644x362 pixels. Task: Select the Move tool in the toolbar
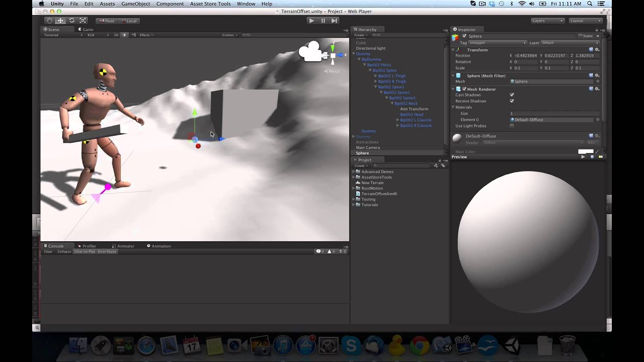[x=60, y=21]
